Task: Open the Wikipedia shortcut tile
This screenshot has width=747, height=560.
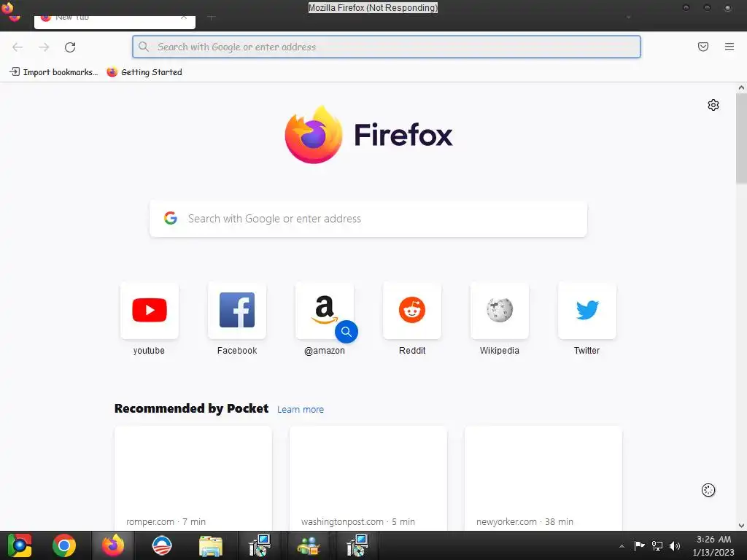Action: 499,311
